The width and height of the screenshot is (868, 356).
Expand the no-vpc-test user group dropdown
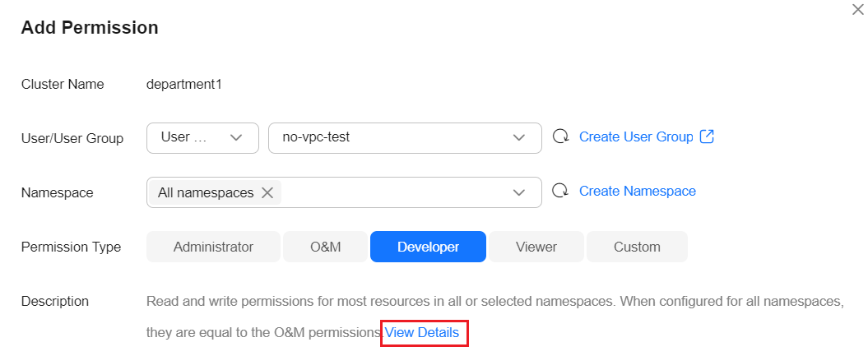[x=406, y=137]
